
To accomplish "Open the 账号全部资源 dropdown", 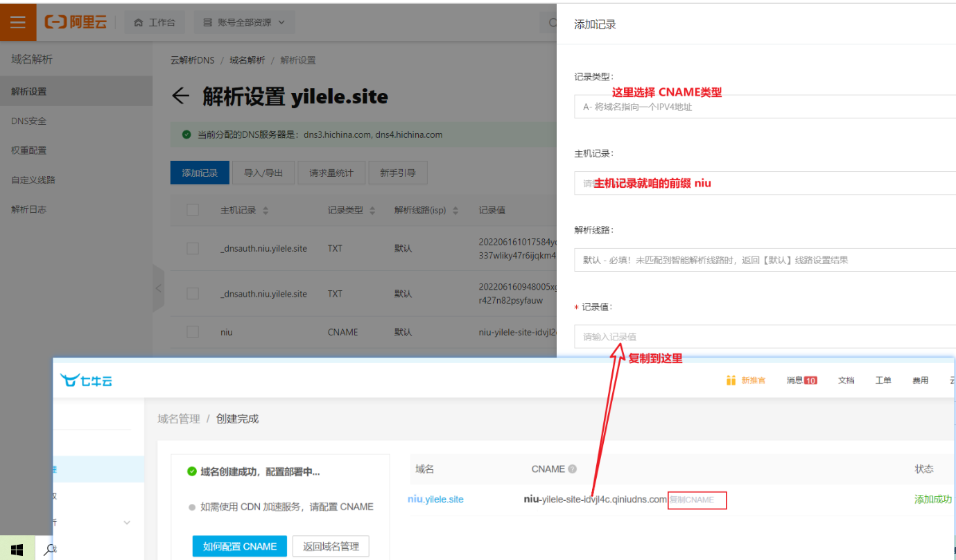I will coord(244,22).
